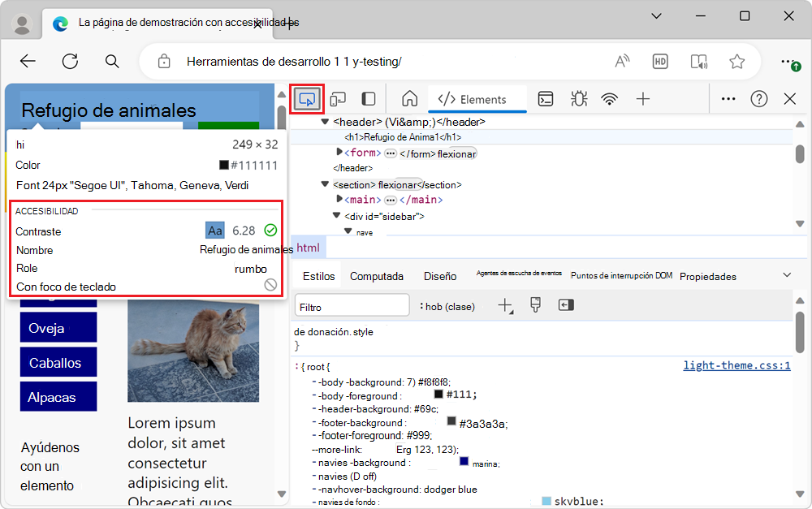812x509 pixels.
Task: Type in the Filtro styles field
Action: pos(352,304)
